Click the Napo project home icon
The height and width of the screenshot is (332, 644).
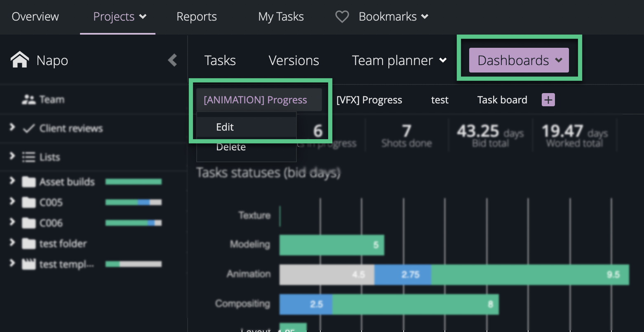[19, 60]
